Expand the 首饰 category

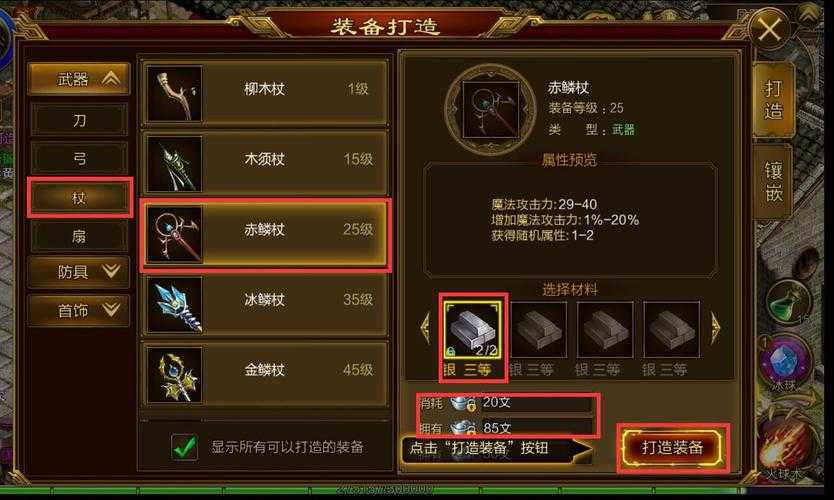[x=79, y=310]
